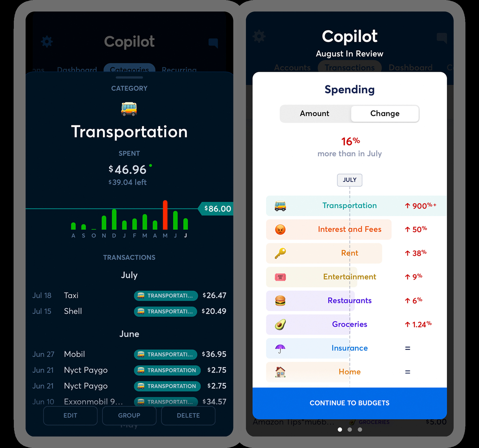The height and width of the screenshot is (448, 479).
Task: Toggle to the Change spending view
Action: (x=384, y=113)
